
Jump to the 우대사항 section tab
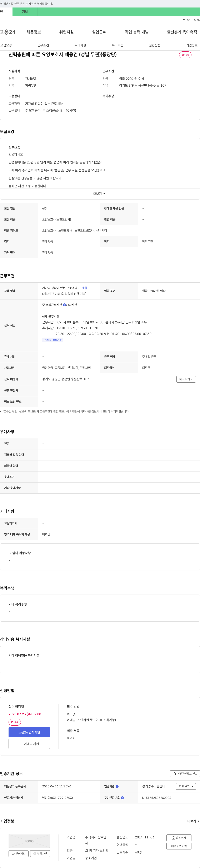click(x=80, y=45)
